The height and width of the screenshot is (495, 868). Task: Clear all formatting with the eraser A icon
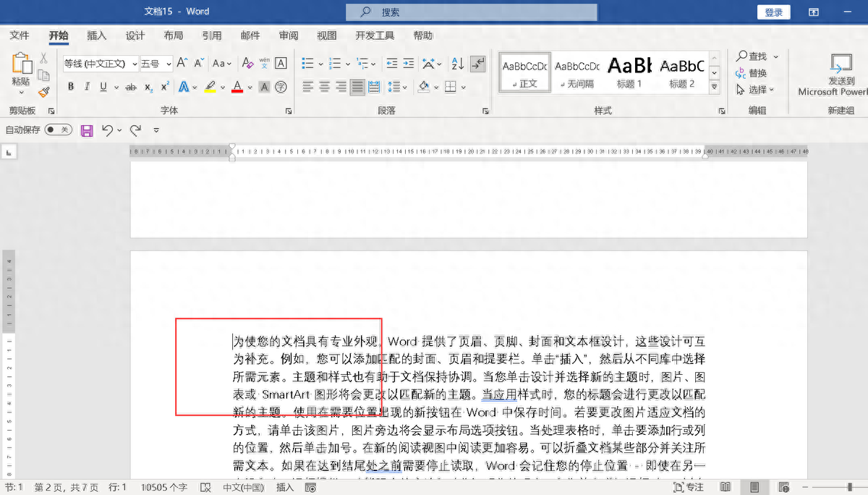coord(247,64)
